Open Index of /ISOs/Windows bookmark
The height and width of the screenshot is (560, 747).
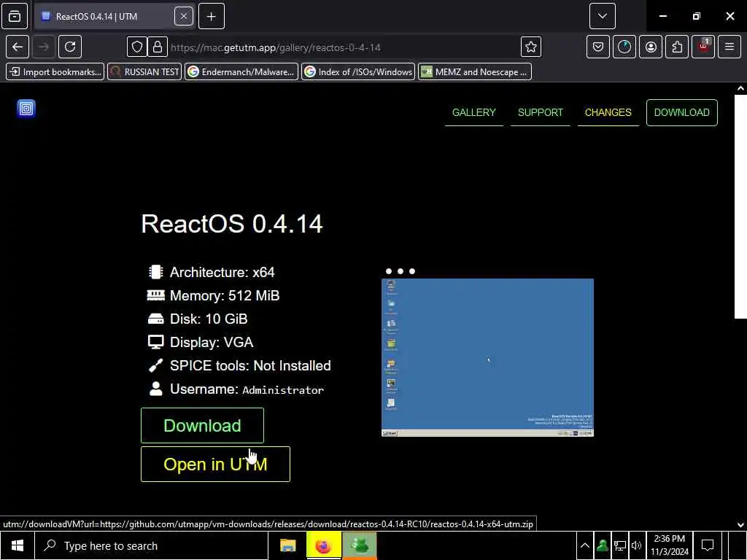pos(357,72)
